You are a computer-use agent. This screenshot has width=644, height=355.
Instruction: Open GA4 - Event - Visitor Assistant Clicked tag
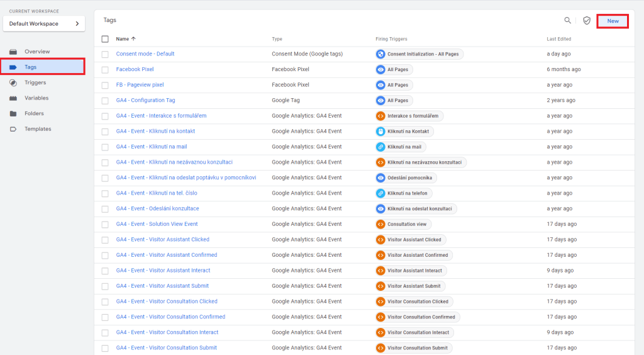(163, 240)
